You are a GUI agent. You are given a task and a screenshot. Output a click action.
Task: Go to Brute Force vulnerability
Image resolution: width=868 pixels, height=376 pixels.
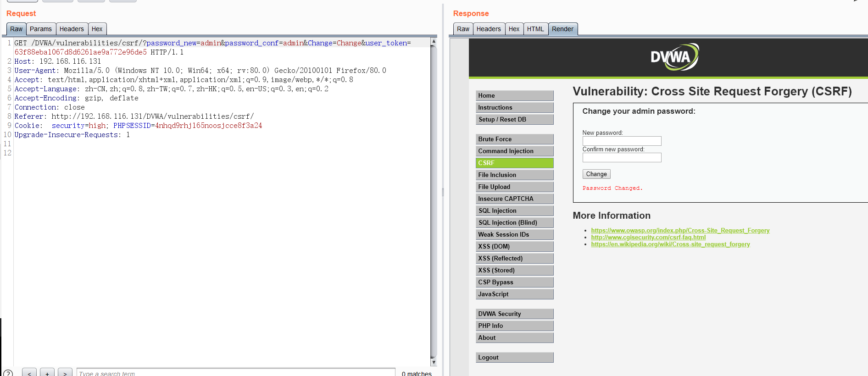tap(514, 139)
